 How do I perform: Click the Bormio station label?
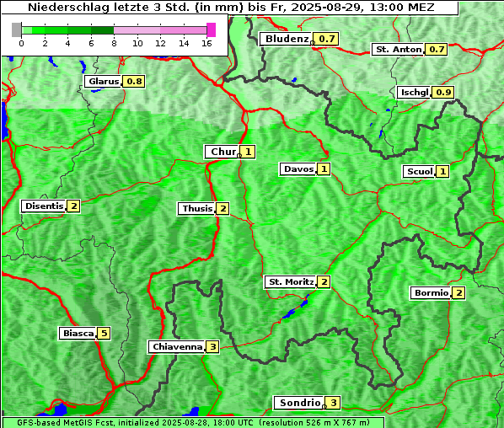point(431,293)
